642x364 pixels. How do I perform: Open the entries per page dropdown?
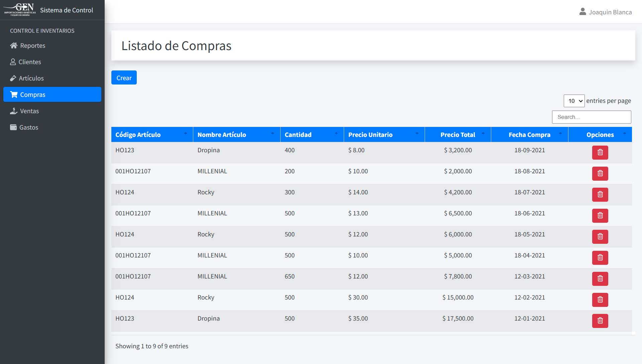point(574,101)
